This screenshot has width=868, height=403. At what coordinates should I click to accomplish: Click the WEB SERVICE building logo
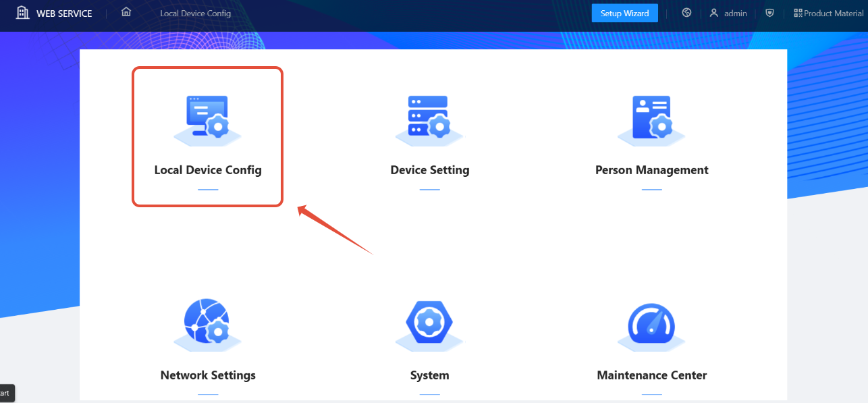[23, 13]
